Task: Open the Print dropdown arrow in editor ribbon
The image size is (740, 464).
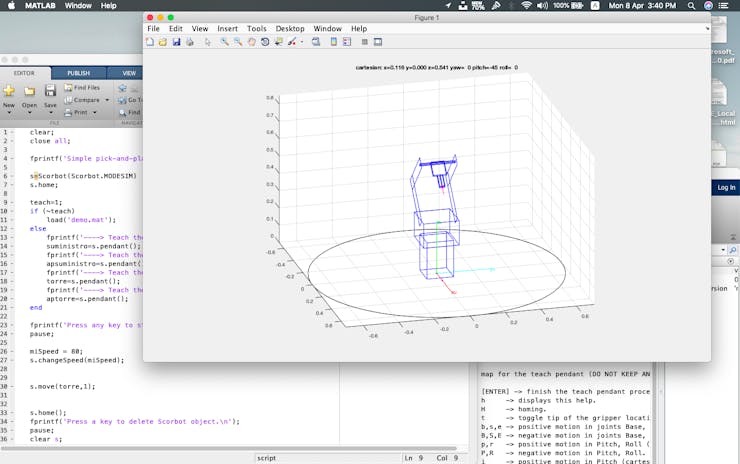Action: pyautogui.click(x=94, y=112)
